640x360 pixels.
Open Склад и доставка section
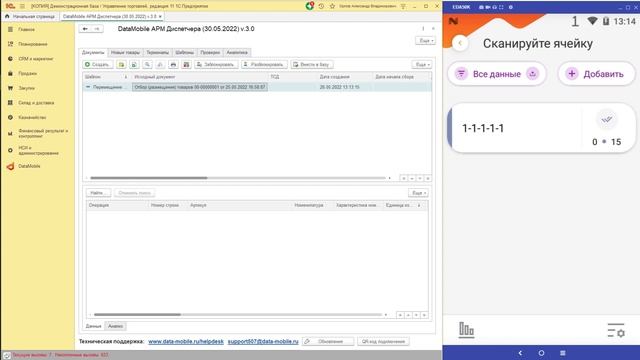tap(36, 103)
